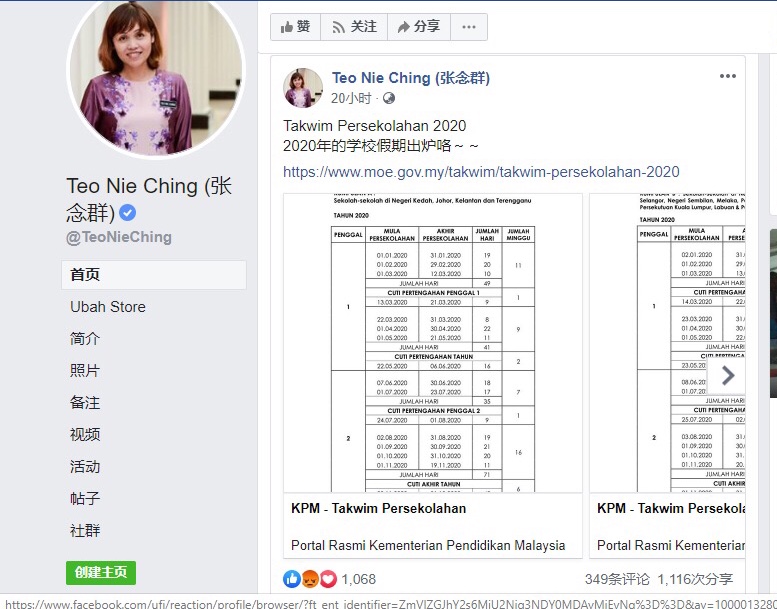Click the second KPM - Takwim Persekolahan card title
777x609 pixels.
click(671, 508)
